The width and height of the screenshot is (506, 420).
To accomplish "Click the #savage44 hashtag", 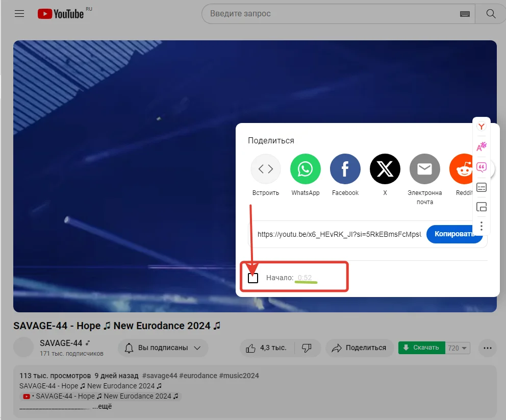I will click(x=160, y=376).
